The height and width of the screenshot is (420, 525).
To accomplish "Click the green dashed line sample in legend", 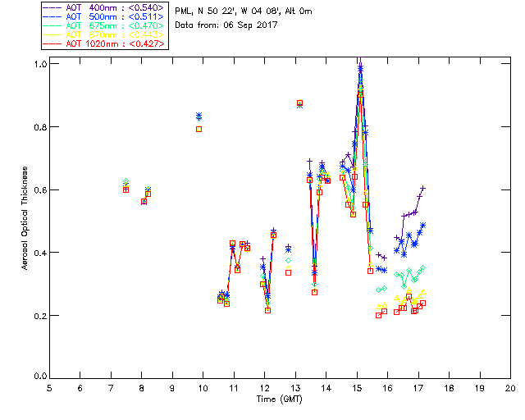I will coord(52,25).
